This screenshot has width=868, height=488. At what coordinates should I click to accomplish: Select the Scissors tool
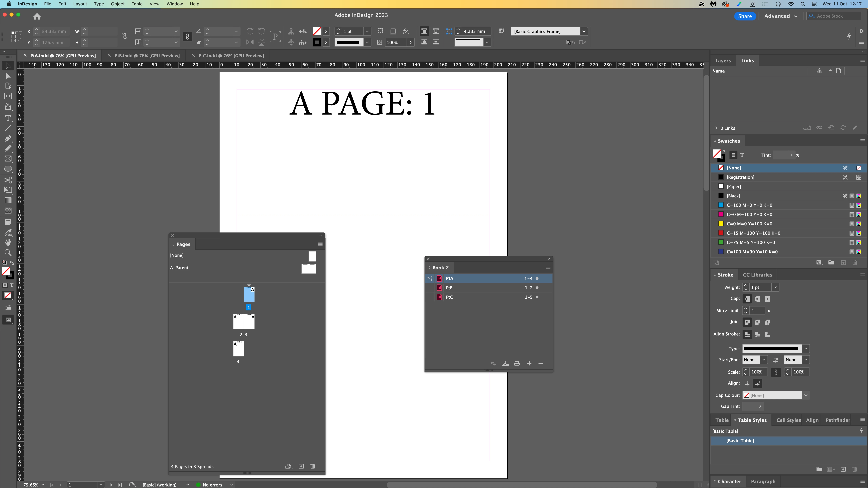[x=8, y=180]
